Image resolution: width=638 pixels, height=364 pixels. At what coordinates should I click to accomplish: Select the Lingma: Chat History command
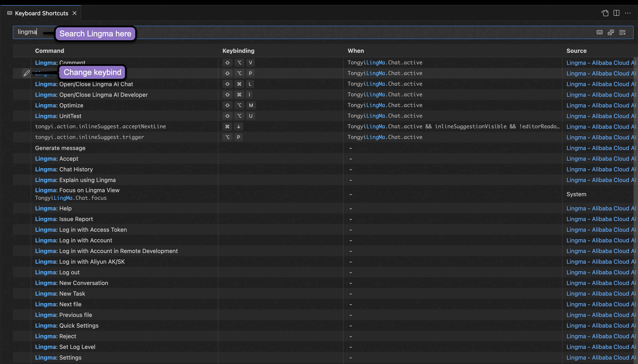coord(323,169)
